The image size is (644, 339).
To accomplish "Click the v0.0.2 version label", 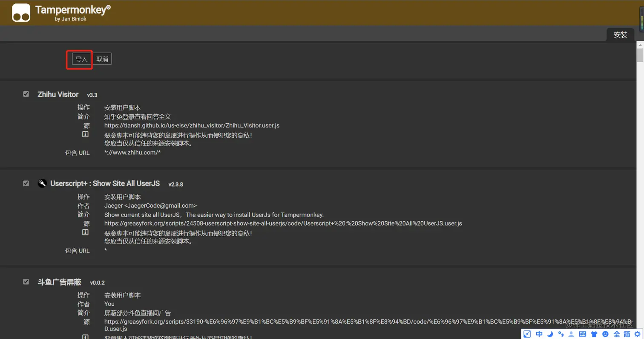I will pyautogui.click(x=97, y=283).
